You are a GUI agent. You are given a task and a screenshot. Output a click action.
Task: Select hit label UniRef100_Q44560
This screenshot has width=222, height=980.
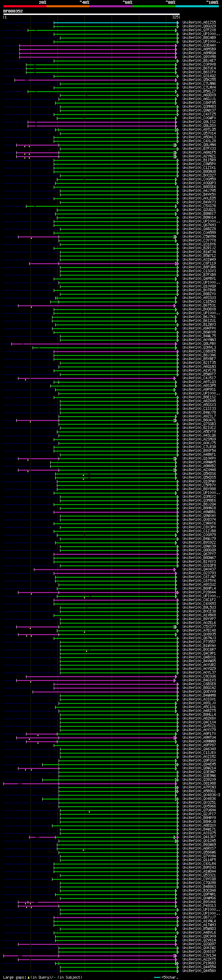[x=199, y=971]
